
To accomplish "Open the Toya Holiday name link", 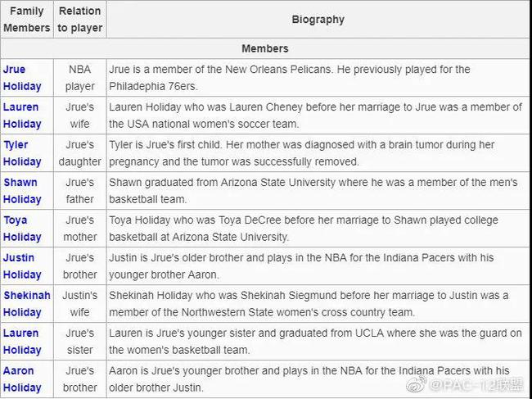I will [22, 229].
